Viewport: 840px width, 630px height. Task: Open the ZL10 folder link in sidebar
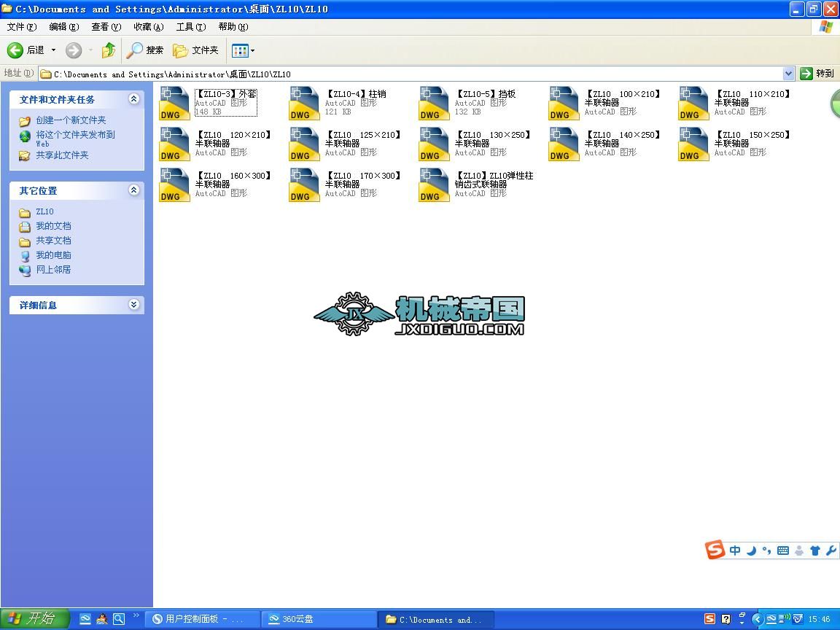[44, 211]
